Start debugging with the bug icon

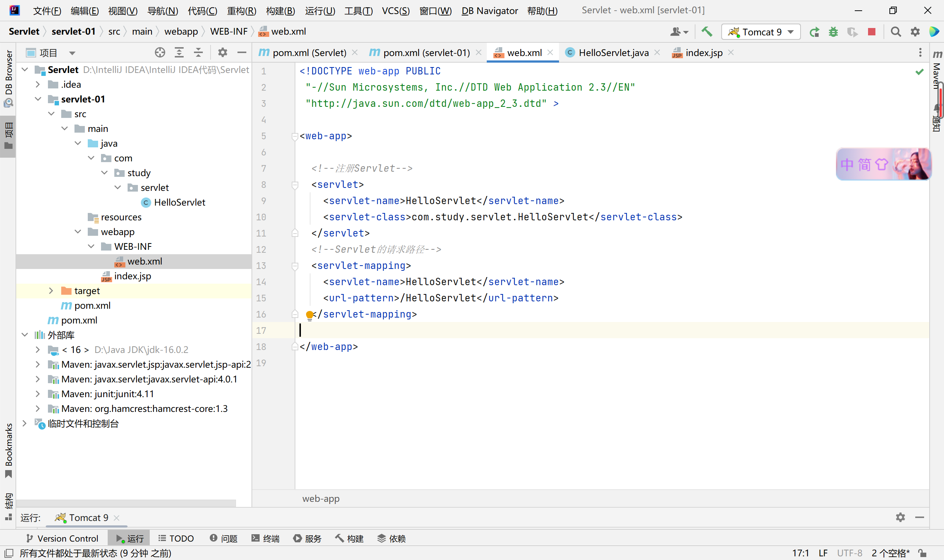click(833, 32)
